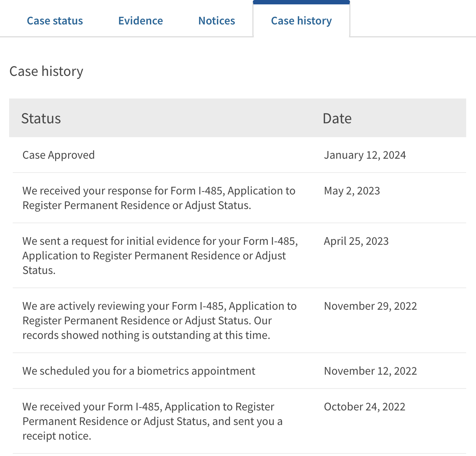The image size is (476, 456).
Task: Click the Case history heading
Action: click(46, 71)
